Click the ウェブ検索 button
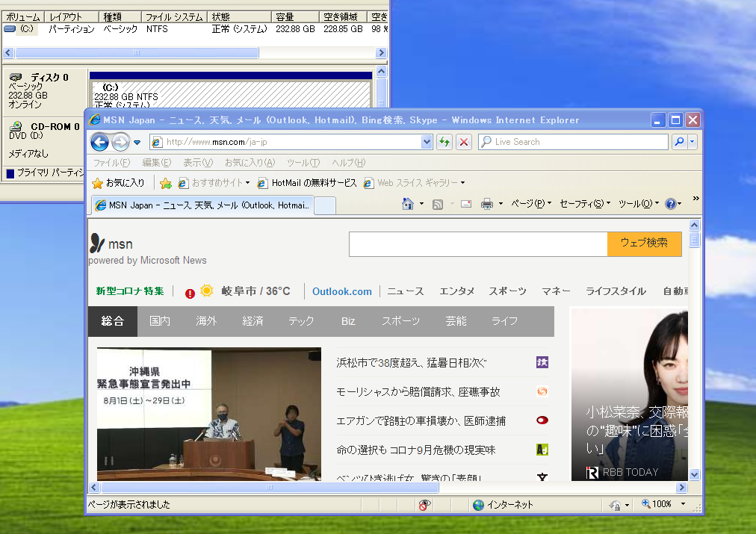Screen dimensions: 756x534 [644, 244]
